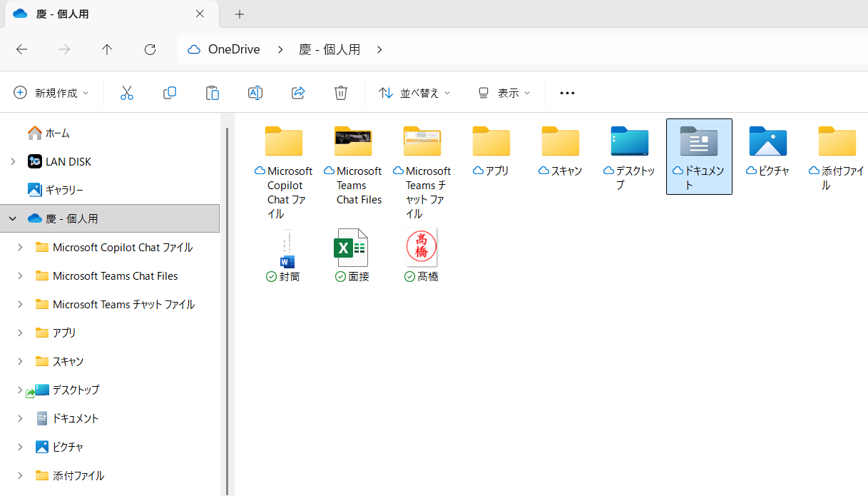Click the Share icon in toolbar
Viewport: 868px width, 496px height.
[298, 93]
